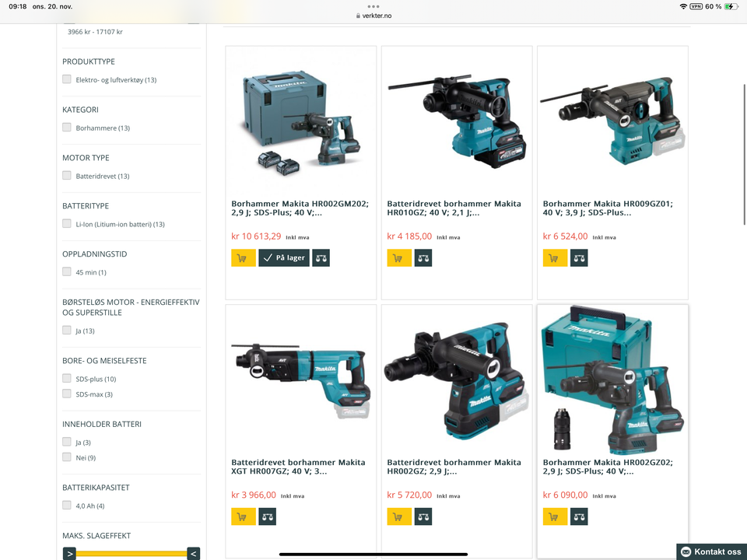Check Li-Ion battery type filter
The height and width of the screenshot is (560, 747).
67,223
